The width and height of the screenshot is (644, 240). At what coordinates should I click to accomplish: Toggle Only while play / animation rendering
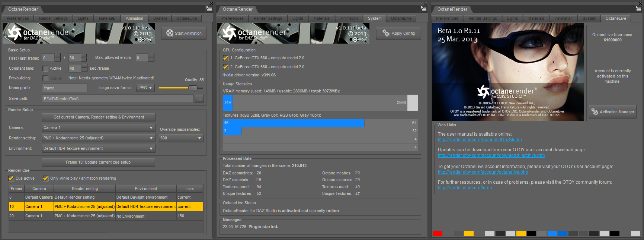click(46, 179)
